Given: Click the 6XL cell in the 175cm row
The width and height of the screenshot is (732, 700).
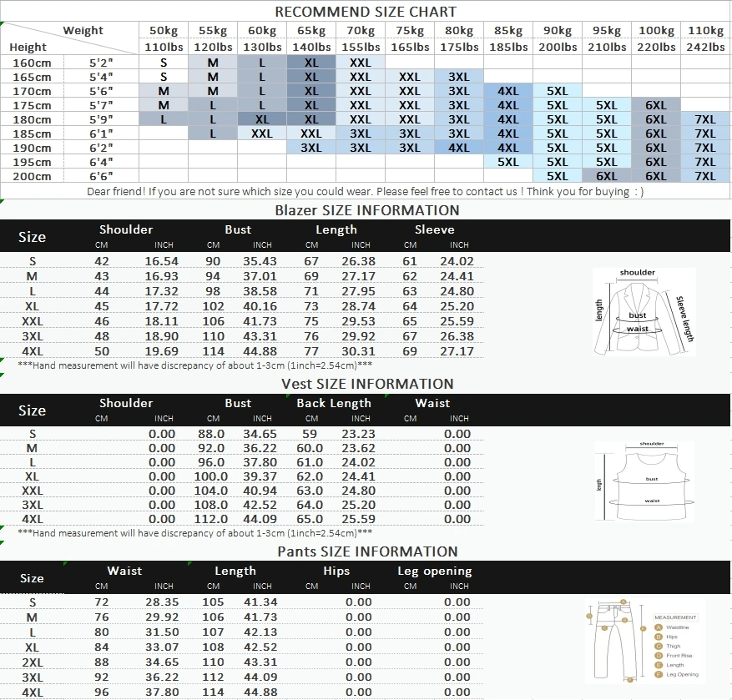Looking at the screenshot, I should tap(656, 105).
